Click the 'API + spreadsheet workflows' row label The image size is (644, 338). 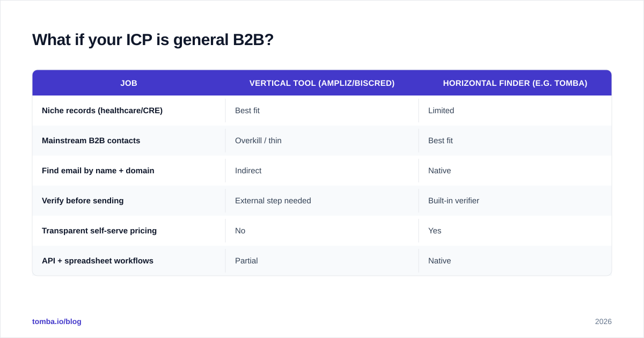tap(98, 261)
